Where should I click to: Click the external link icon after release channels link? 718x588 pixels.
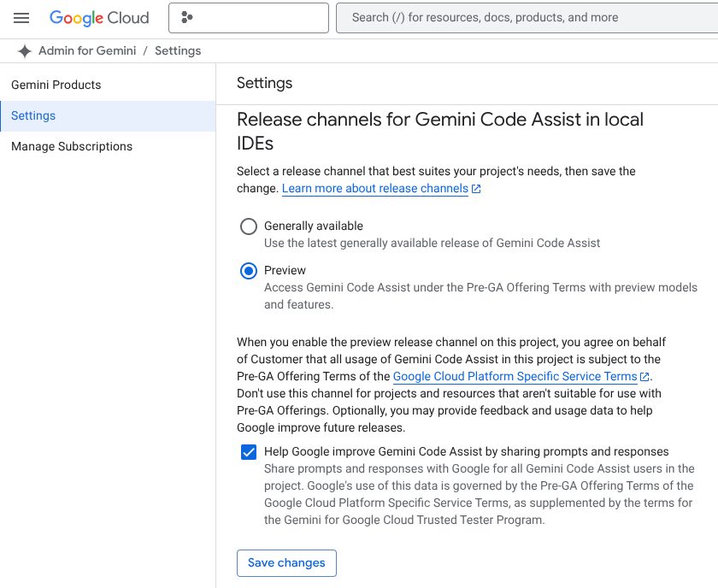pos(476,188)
